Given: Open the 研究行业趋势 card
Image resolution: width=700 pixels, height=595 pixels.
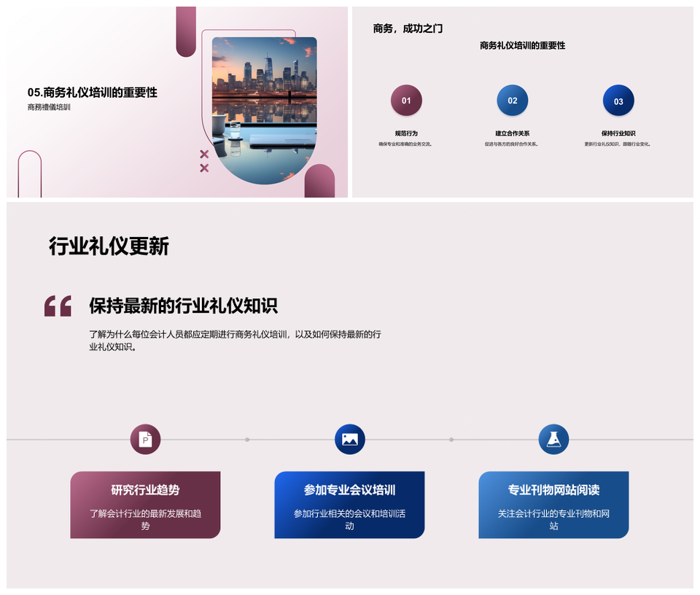Looking at the screenshot, I should pyautogui.click(x=145, y=505).
